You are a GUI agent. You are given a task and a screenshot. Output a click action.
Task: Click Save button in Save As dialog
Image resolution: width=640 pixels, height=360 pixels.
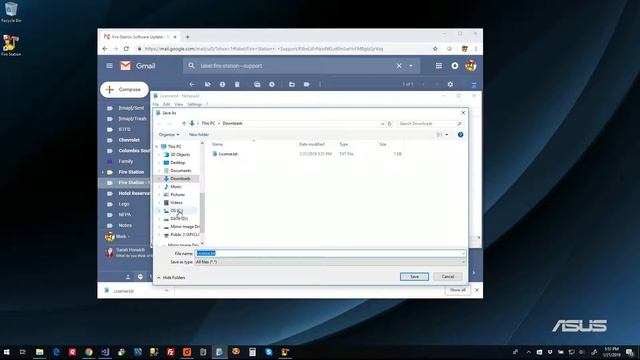414,277
